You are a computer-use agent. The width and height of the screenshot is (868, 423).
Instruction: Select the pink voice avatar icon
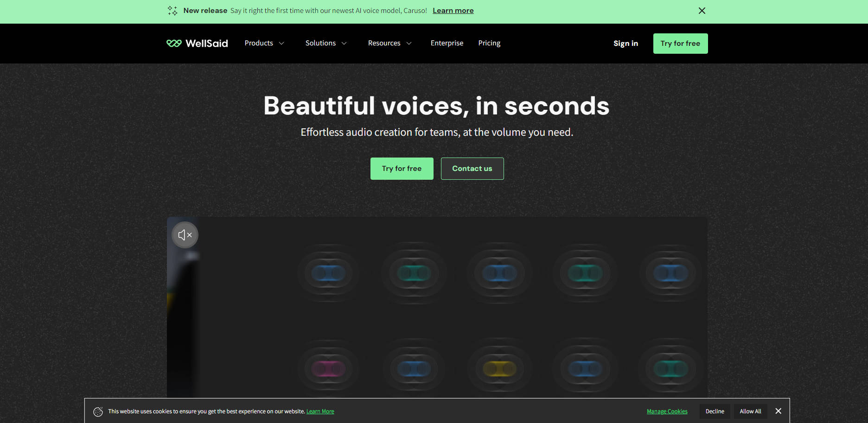328,369
